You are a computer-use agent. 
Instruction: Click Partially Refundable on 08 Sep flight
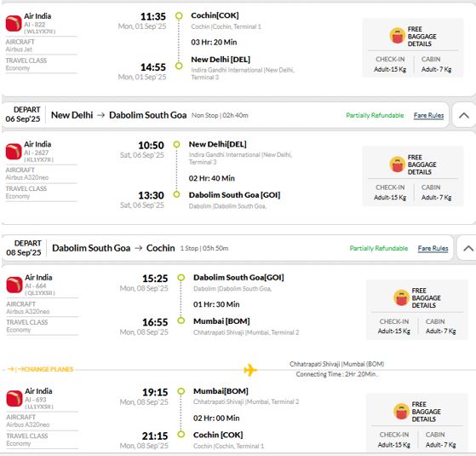click(379, 249)
